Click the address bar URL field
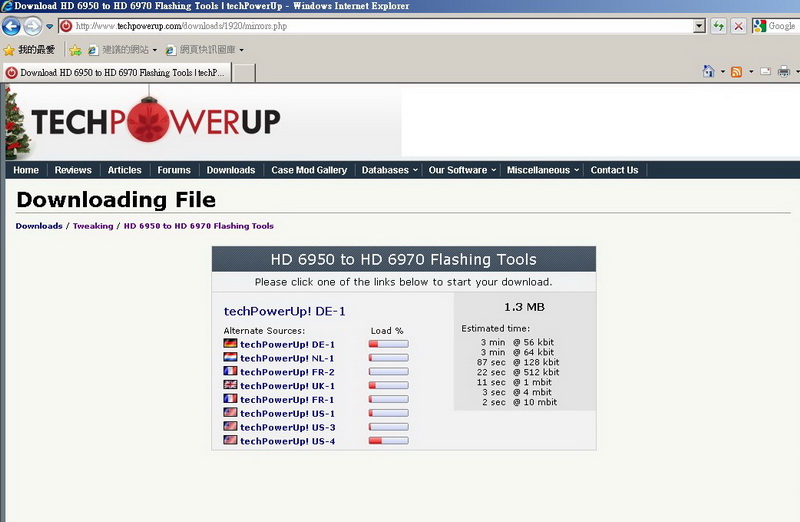Screen dimensions: 800x522 [377, 26]
